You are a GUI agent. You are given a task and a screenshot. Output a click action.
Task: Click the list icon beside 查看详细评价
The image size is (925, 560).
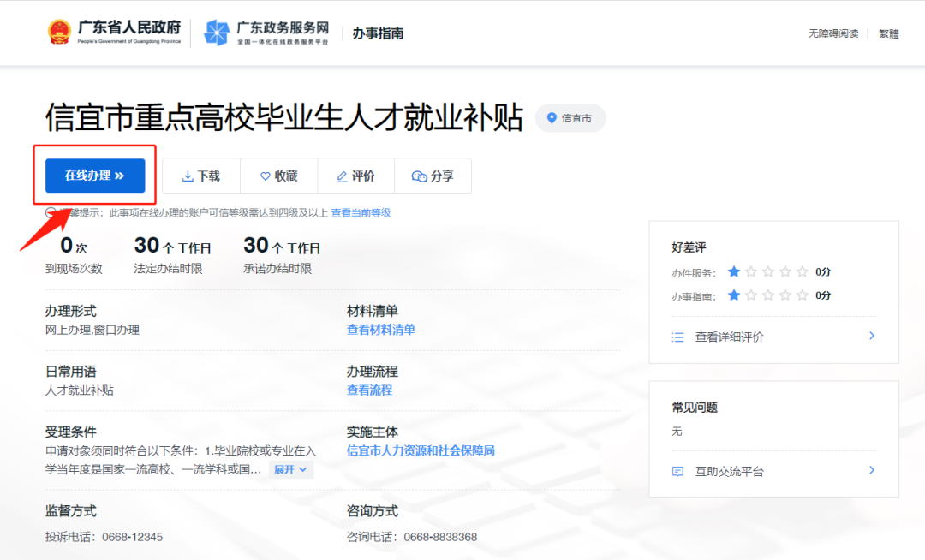677,337
